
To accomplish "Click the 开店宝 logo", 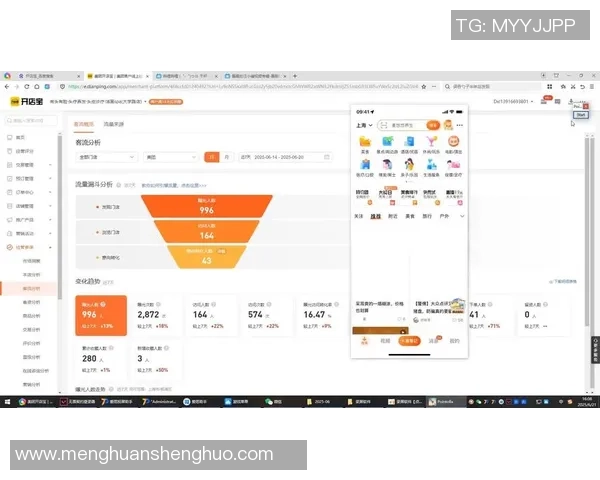I will tap(26, 101).
